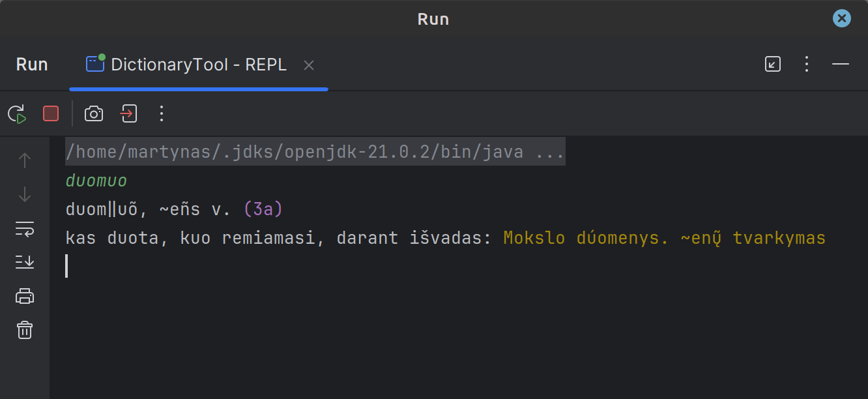
Task: Click the example text Mokslo dúomenys
Action: click(586, 238)
